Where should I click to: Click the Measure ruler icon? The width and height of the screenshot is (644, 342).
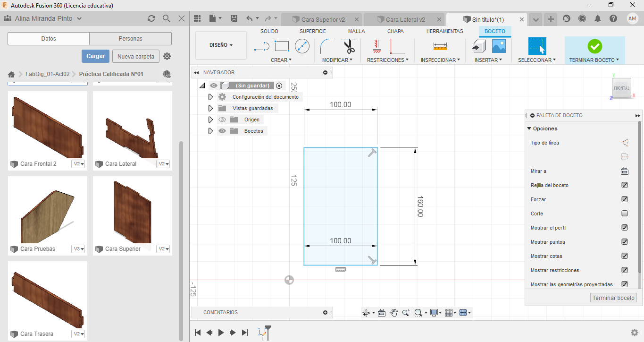(440, 46)
